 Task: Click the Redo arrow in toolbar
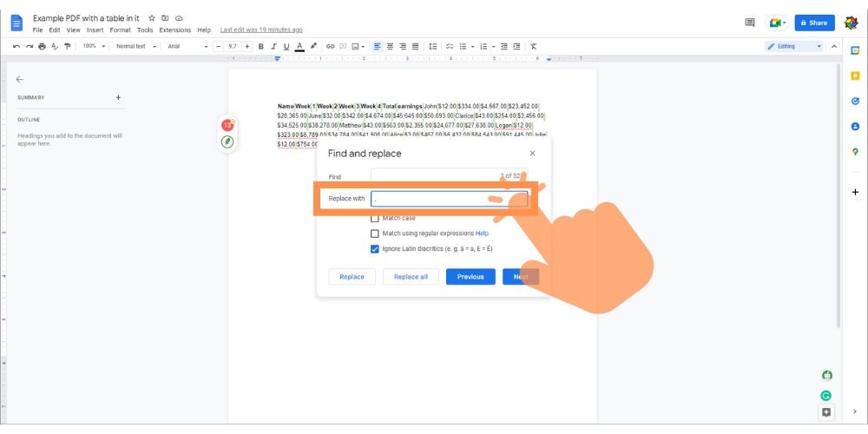pos(30,47)
